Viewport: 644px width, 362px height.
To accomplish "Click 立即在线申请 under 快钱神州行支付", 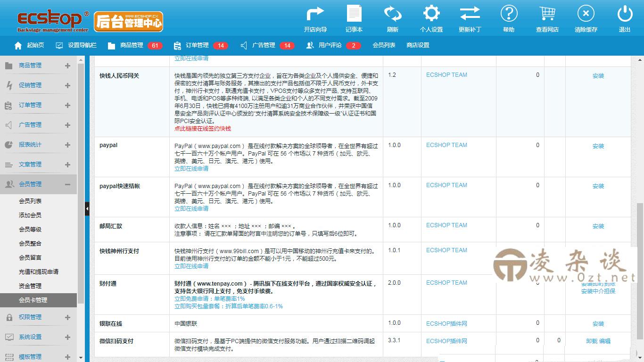I will pyautogui.click(x=191, y=266).
